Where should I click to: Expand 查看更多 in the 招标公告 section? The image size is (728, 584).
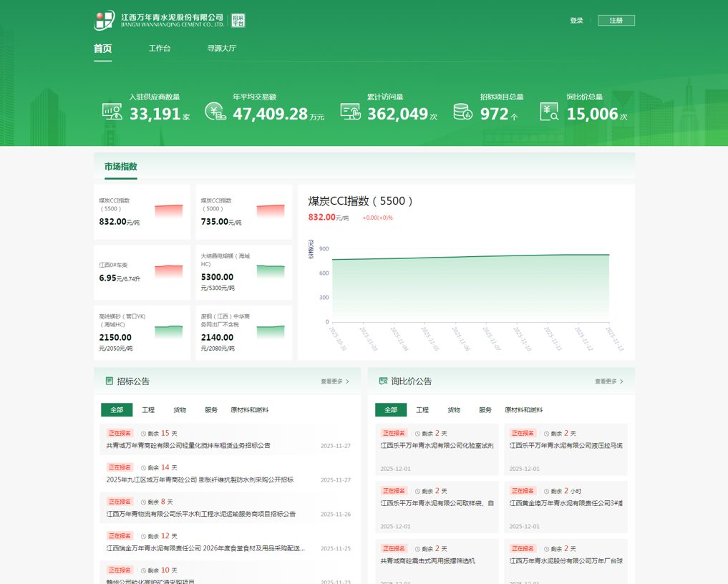tap(335, 381)
